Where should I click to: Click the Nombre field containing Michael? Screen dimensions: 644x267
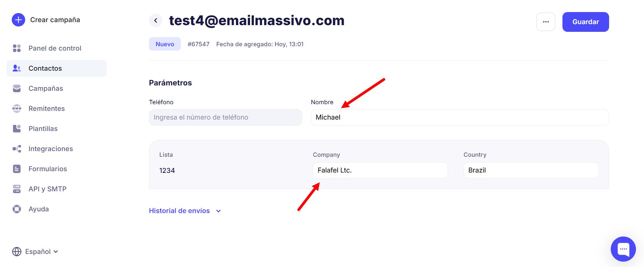click(x=460, y=117)
